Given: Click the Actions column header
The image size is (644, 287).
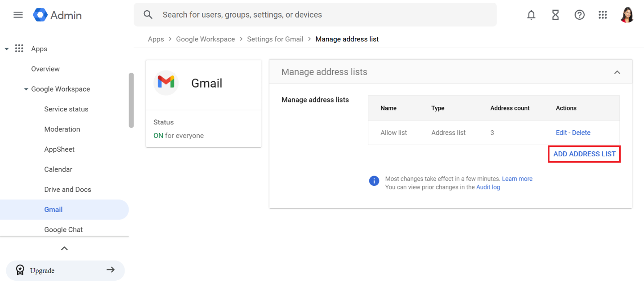Looking at the screenshot, I should point(566,108).
